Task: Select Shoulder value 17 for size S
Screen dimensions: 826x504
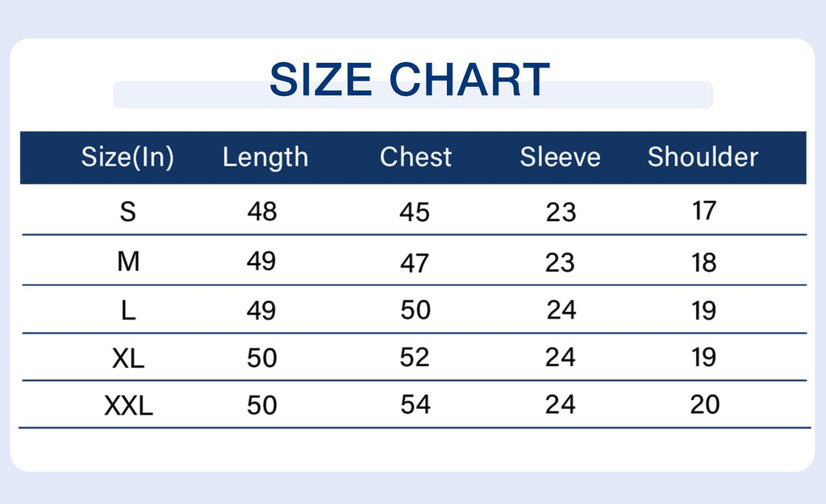Action: click(x=704, y=210)
